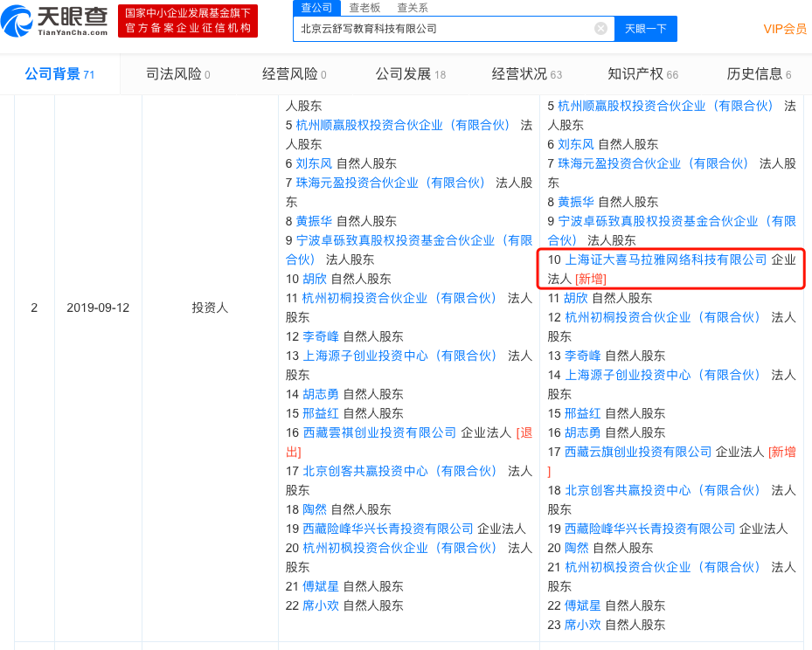Click the red [新增] tag on item 10
Viewport: 812px width, 650px height.
[x=591, y=279]
